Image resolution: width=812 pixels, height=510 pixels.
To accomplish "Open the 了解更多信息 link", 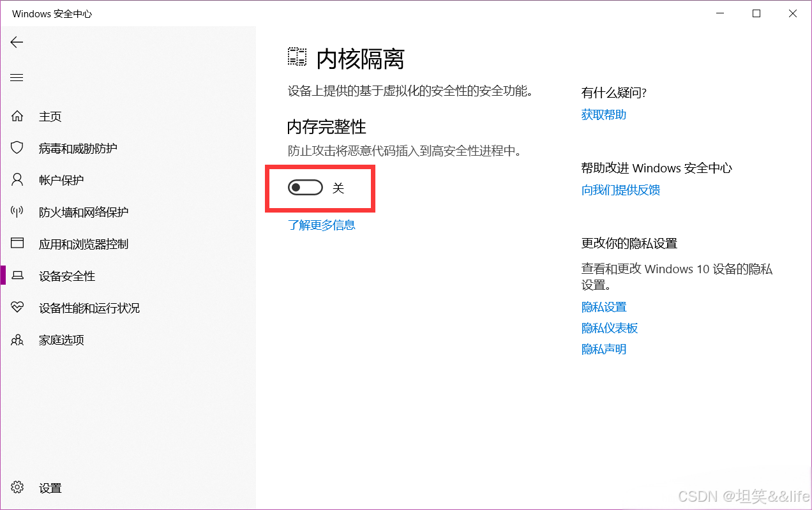I will tap(322, 225).
